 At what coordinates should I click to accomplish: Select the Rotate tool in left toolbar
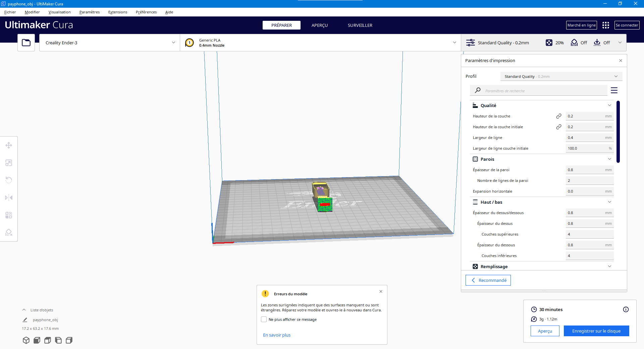click(x=9, y=180)
